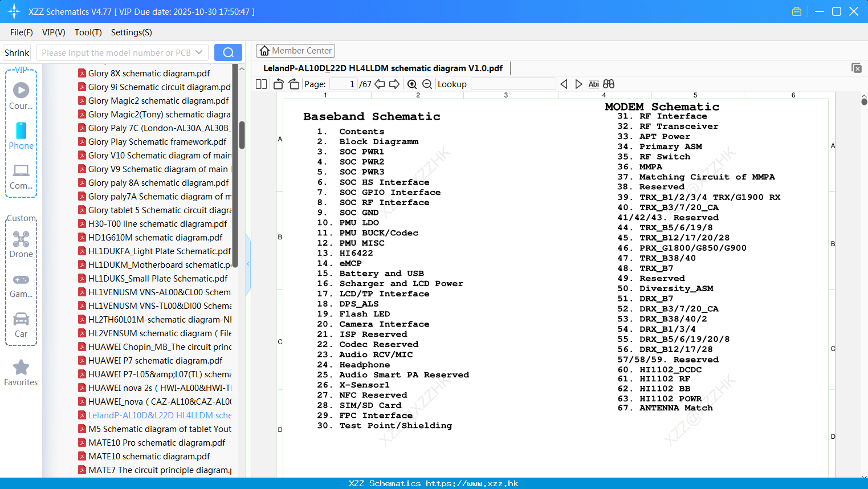Go to next page arrow
Viewport: 868px width, 489px height.
pyautogui.click(x=394, y=84)
